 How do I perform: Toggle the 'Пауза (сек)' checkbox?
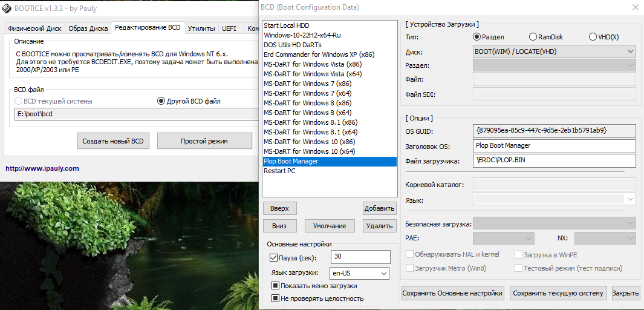(x=274, y=257)
